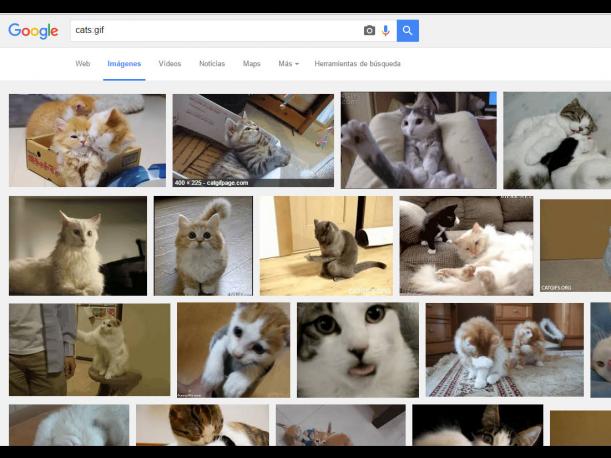This screenshot has width=611, height=458.
Task: Open orange-white kitten held in hand thumbnail
Action: (233, 350)
